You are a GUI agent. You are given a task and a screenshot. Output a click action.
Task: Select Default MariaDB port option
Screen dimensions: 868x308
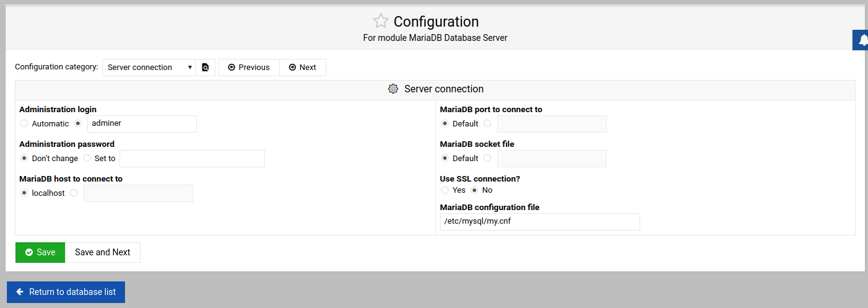pos(445,123)
